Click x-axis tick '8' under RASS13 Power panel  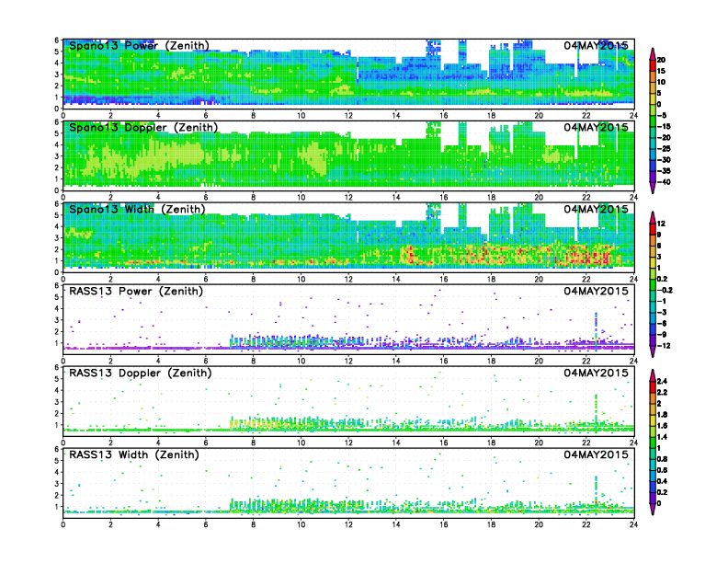[x=254, y=361]
